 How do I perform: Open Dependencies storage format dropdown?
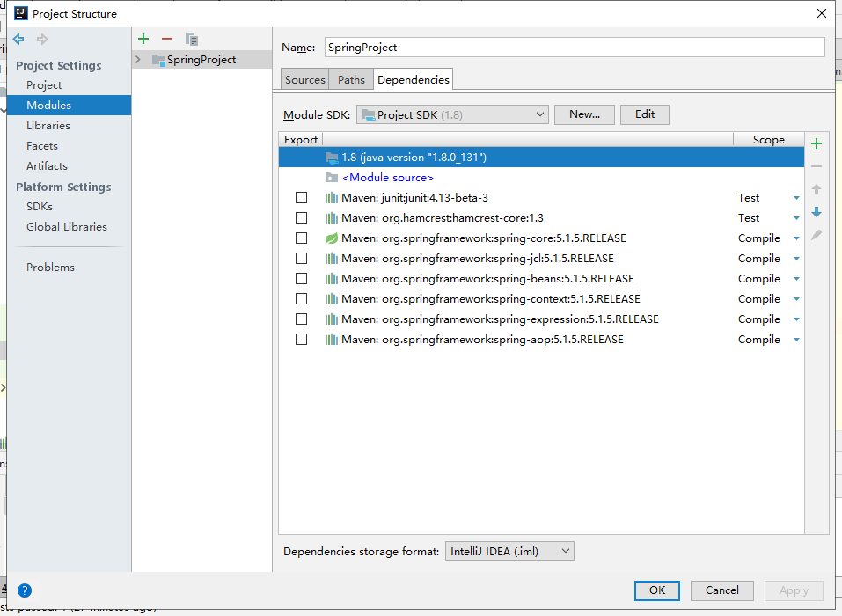coord(509,551)
